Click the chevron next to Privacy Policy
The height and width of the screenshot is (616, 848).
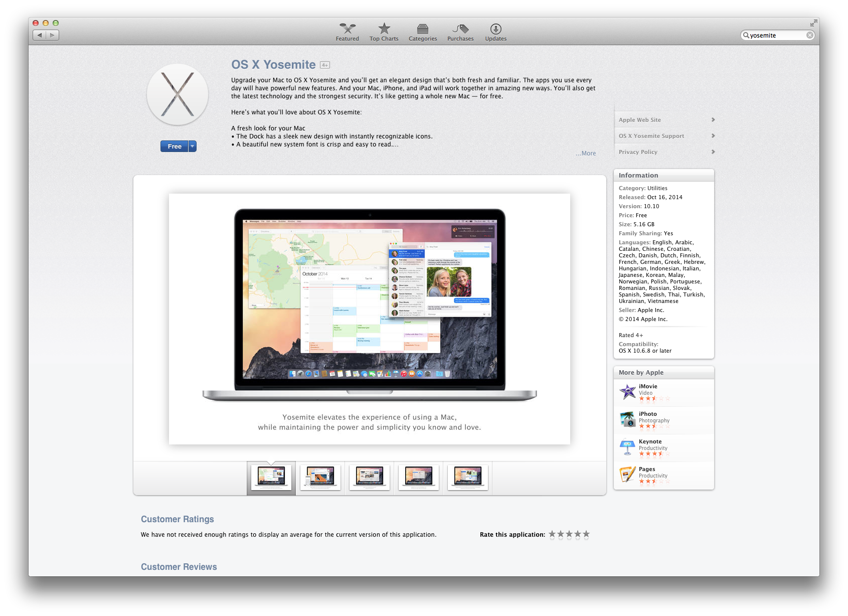(713, 152)
